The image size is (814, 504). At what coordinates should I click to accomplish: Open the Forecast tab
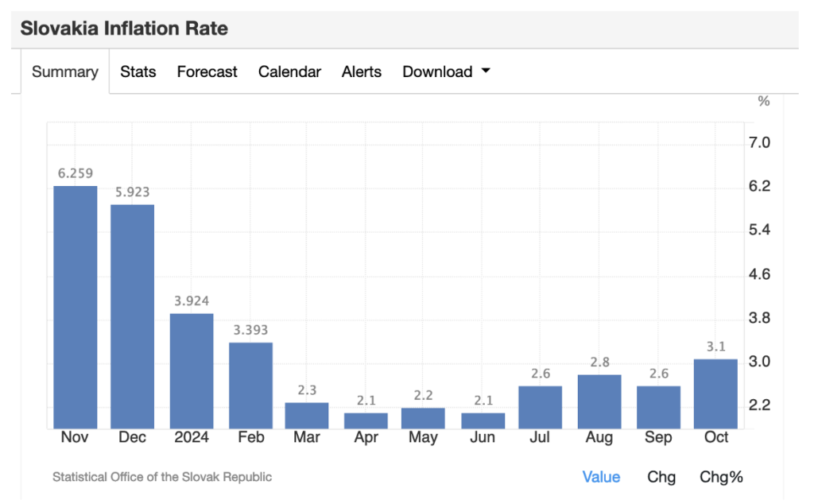pyautogui.click(x=207, y=72)
